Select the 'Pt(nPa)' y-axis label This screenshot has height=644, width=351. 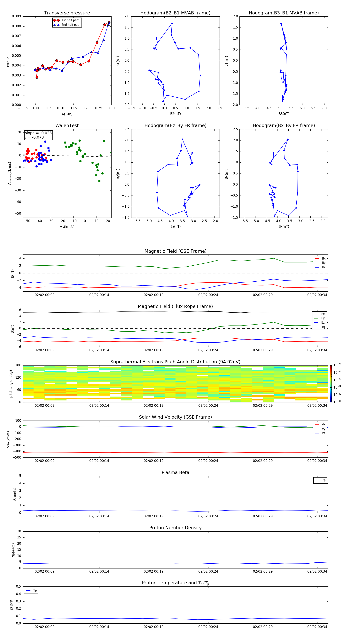click(x=8, y=61)
